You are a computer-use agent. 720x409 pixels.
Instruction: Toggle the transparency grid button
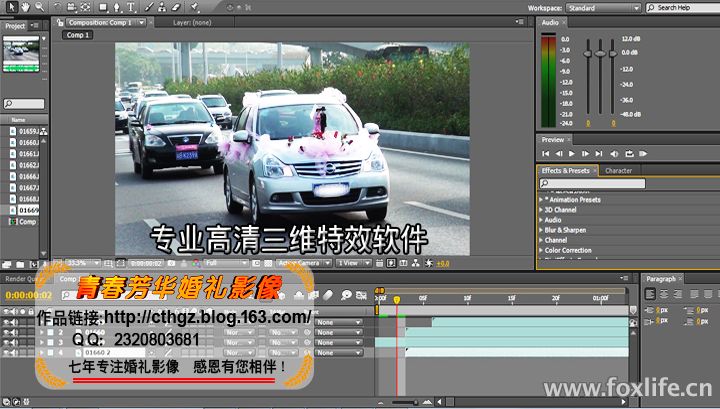[268, 263]
